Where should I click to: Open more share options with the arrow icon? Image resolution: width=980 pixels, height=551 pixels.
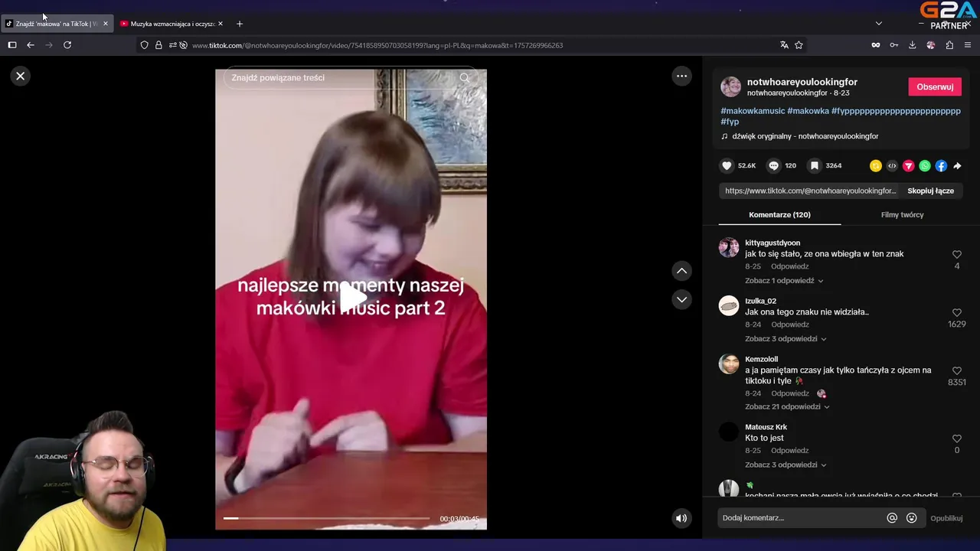coord(957,165)
